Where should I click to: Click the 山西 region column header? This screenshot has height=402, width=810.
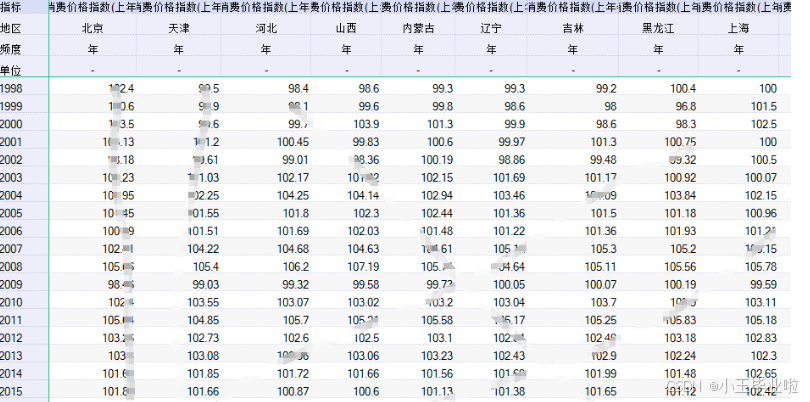[346, 28]
